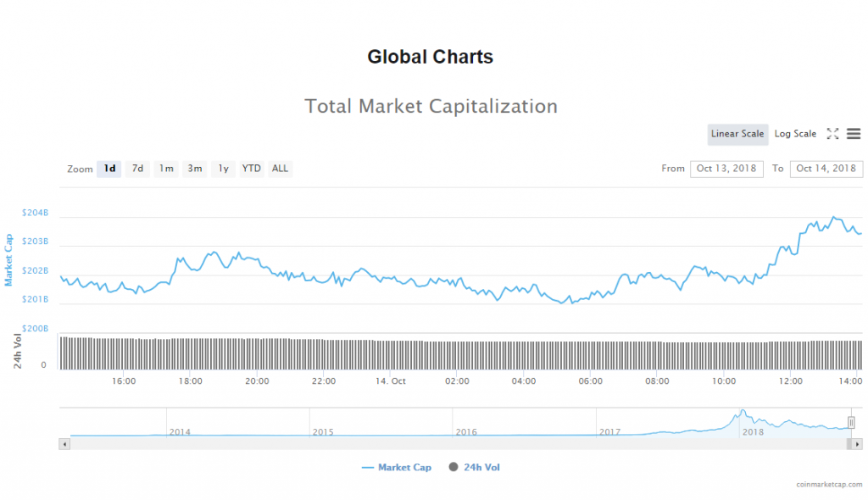Viewport: 868px width, 500px height.
Task: Click the From date field
Action: [x=726, y=169]
